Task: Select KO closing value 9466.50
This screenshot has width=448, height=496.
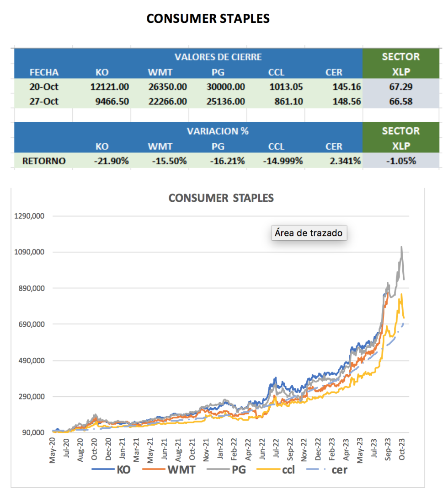Action: tap(112, 102)
